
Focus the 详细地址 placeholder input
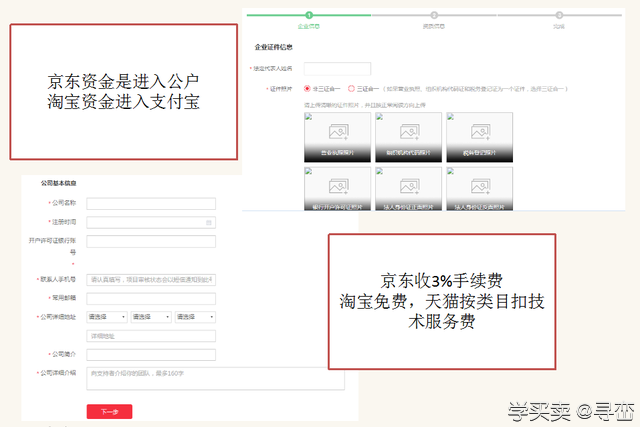coord(151,336)
